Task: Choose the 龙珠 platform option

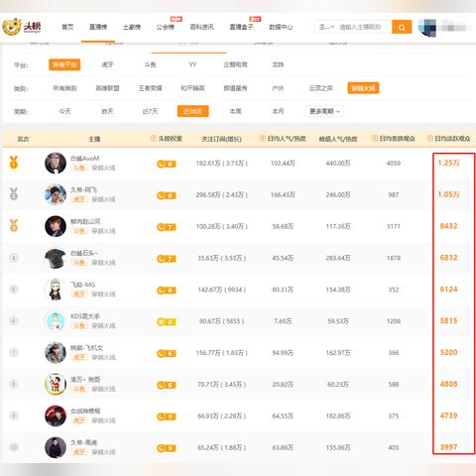Action: tap(278, 64)
